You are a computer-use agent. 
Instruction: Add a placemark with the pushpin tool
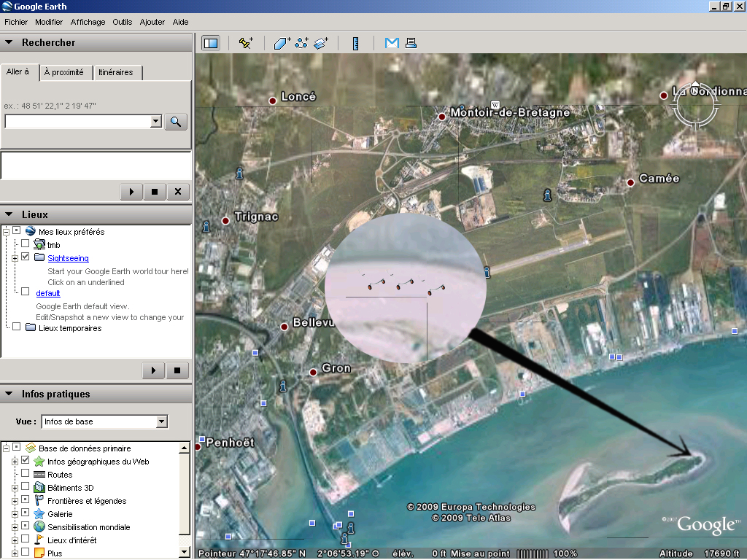pos(246,43)
